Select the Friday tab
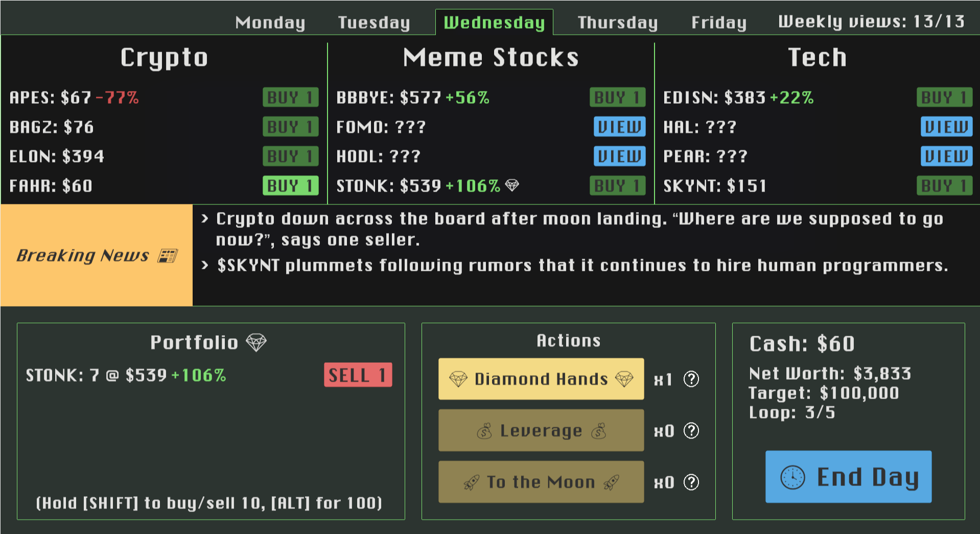 (x=718, y=22)
